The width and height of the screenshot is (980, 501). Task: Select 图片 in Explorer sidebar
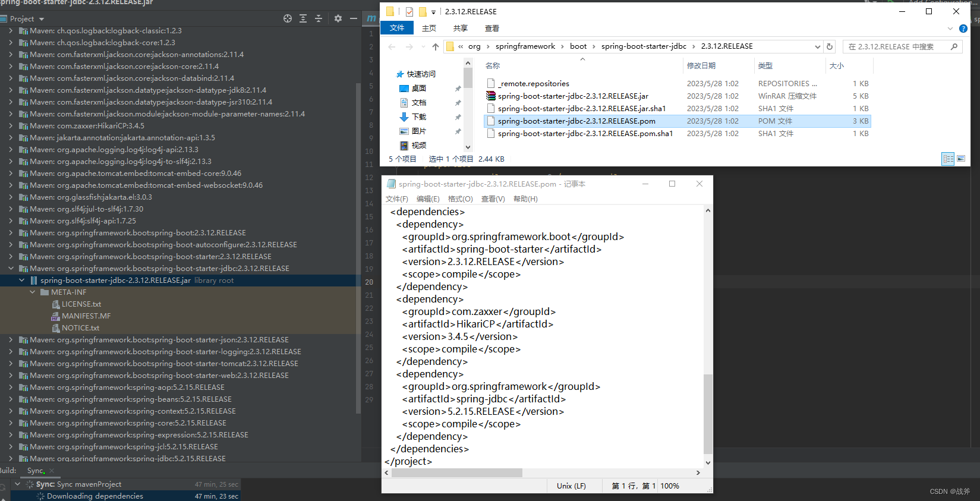point(418,131)
